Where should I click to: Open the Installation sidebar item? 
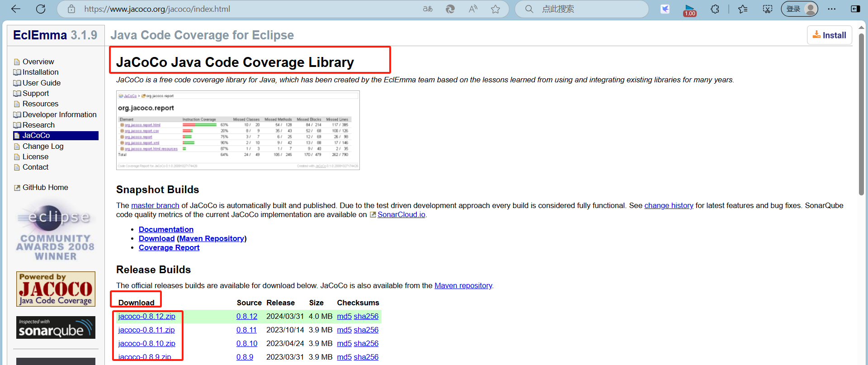pyautogui.click(x=40, y=72)
